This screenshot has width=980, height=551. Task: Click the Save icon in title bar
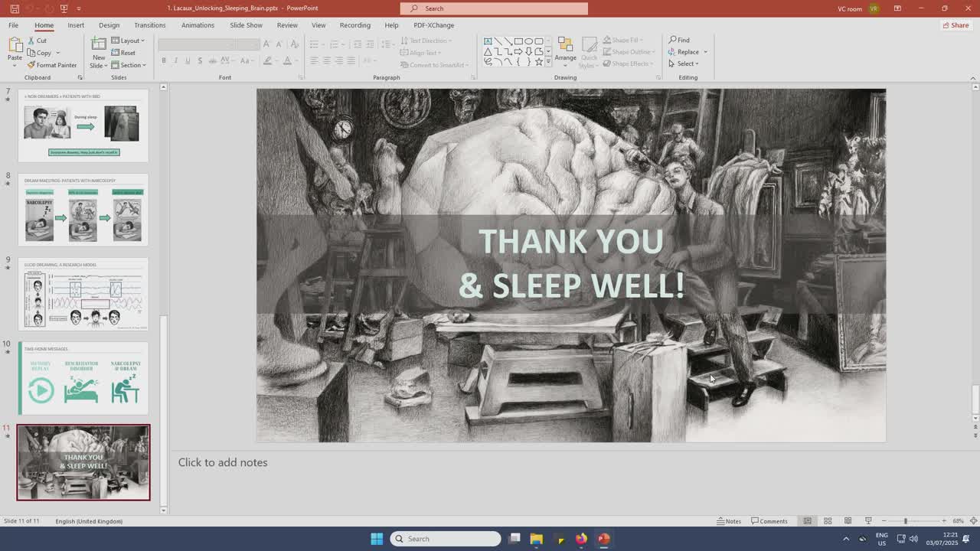(14, 8)
